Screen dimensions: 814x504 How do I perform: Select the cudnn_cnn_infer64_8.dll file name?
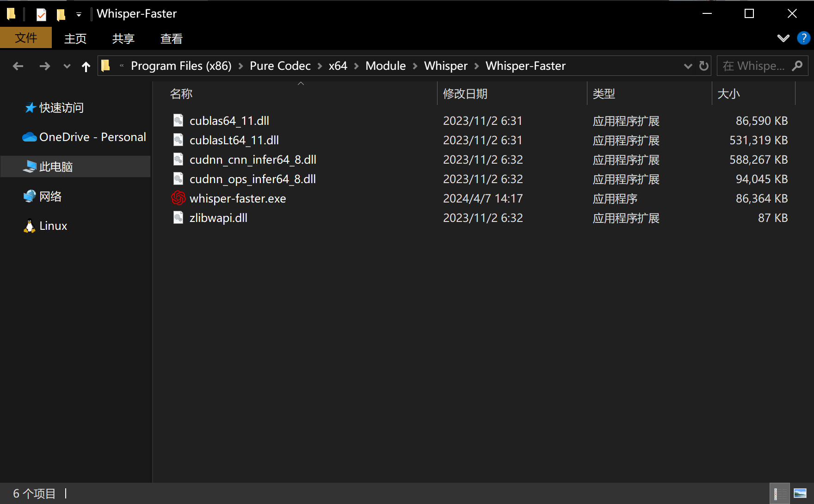253,160
